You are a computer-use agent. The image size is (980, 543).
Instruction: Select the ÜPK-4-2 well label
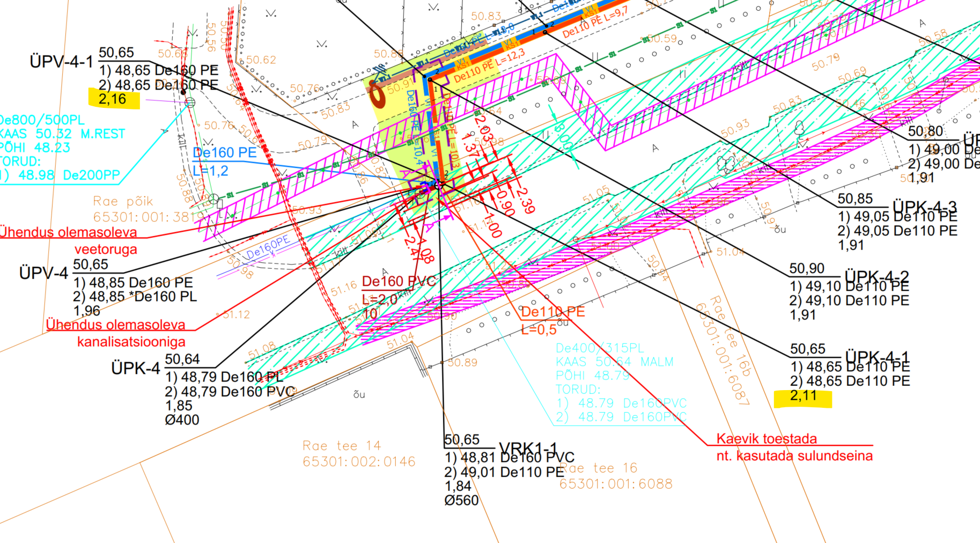tap(876, 276)
